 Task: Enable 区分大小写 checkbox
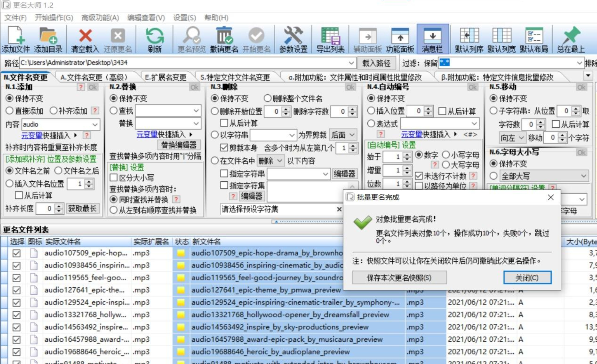[113, 178]
